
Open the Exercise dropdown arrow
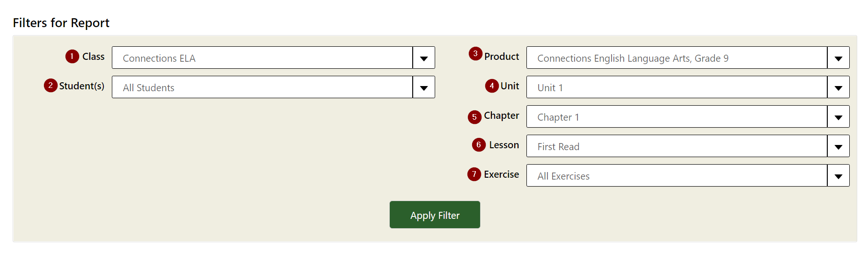[838, 176]
